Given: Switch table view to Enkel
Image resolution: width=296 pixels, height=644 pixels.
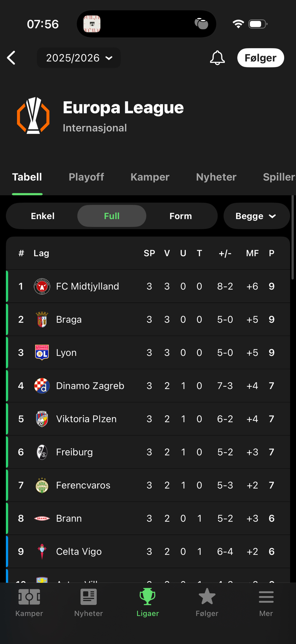Looking at the screenshot, I should 43,216.
